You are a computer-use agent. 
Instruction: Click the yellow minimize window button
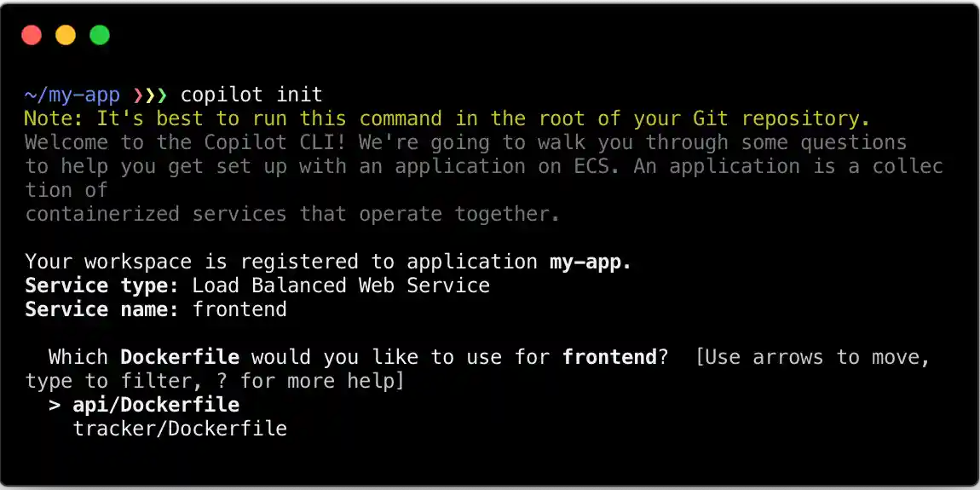(x=66, y=35)
